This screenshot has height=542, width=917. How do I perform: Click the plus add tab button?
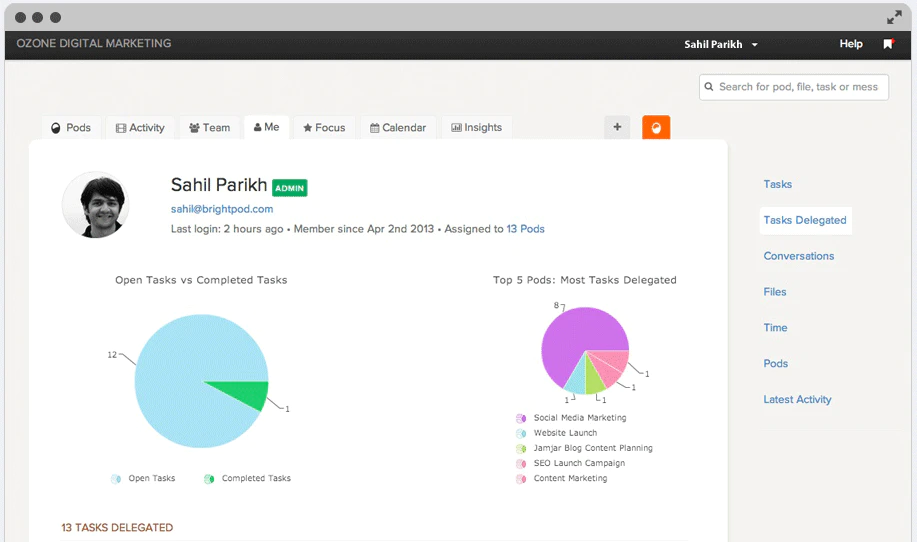(617, 127)
